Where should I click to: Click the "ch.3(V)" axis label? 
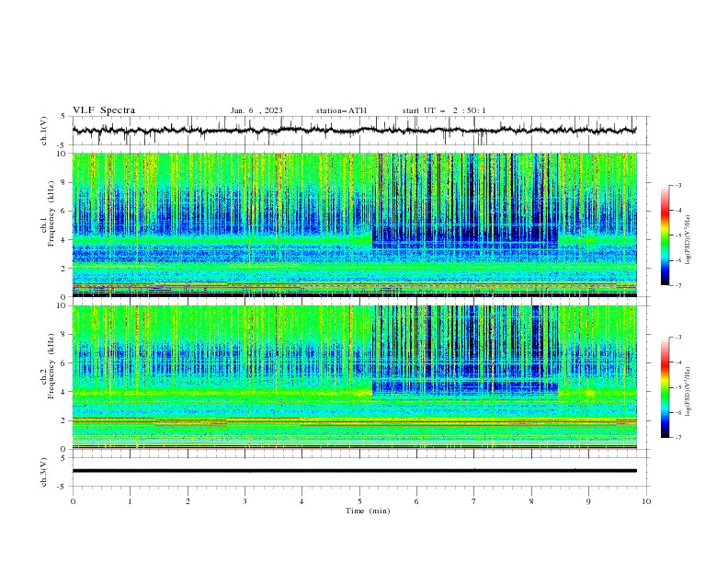pos(44,472)
